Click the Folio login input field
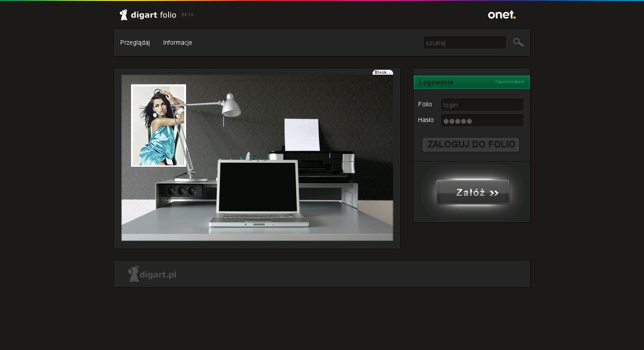 coord(482,105)
